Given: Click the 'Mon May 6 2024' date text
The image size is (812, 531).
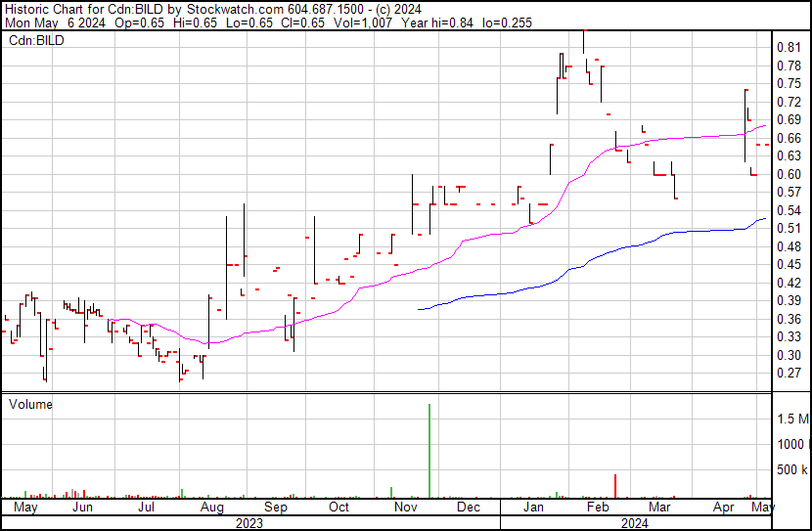Looking at the screenshot, I should 55,22.
